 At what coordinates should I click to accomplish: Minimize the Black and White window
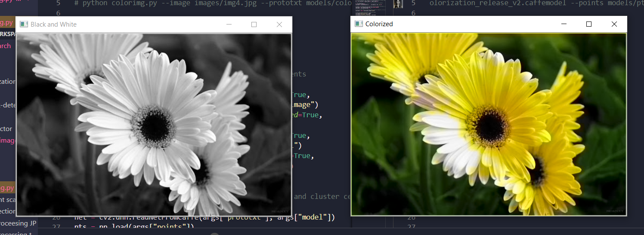click(229, 24)
